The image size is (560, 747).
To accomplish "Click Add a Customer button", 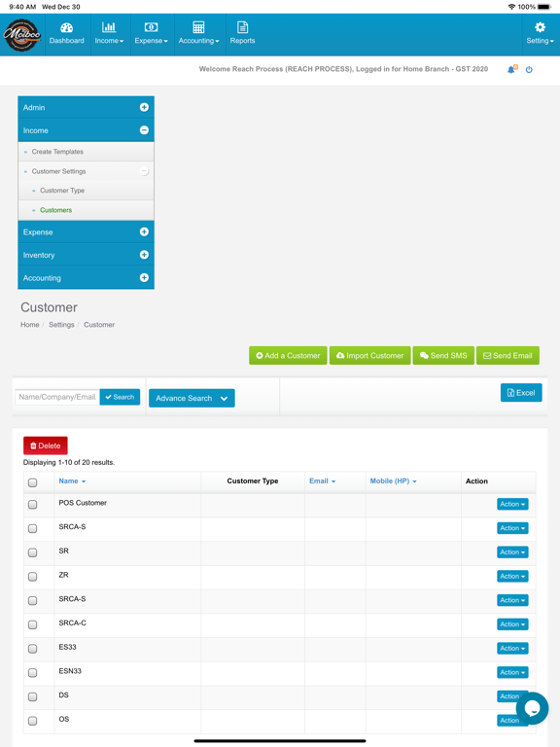I will [x=288, y=355].
